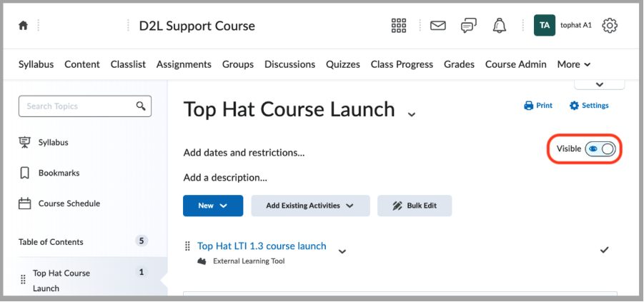
Task: Click the drag handle of Top Hat Course Launch module
Action: point(23,280)
